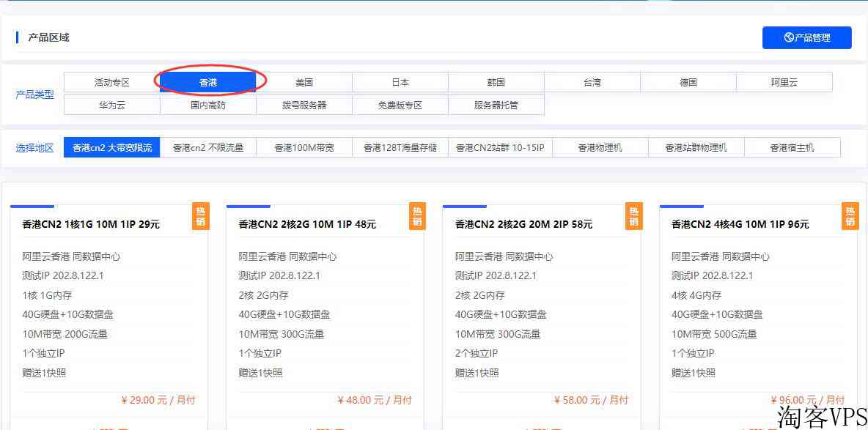Screen dimensions: 868x430
Task: Open the 美国 product category
Action: (304, 83)
